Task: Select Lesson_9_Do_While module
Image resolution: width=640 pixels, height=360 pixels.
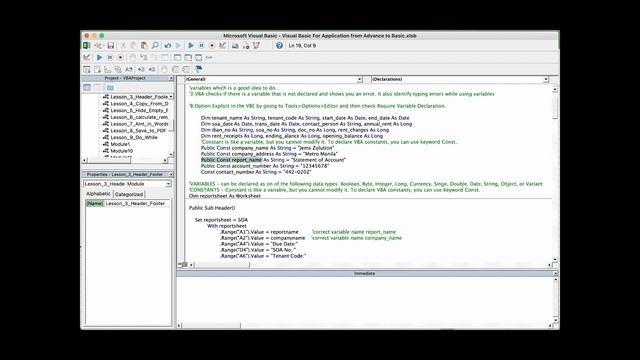Action: coord(134,137)
